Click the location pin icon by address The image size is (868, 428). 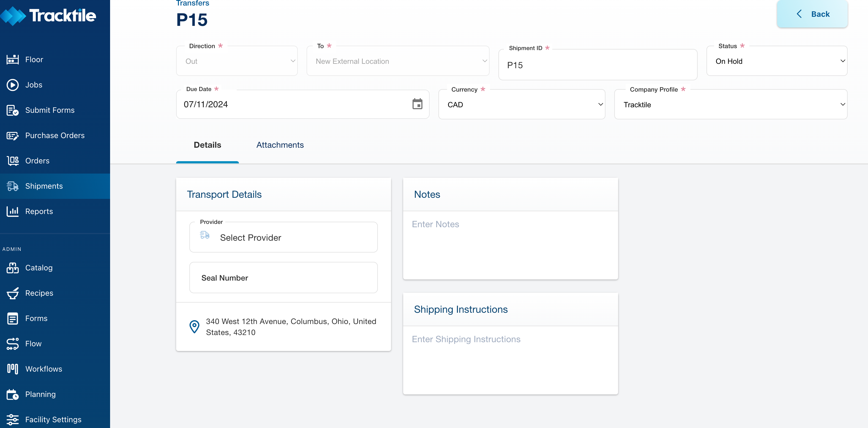click(x=194, y=327)
